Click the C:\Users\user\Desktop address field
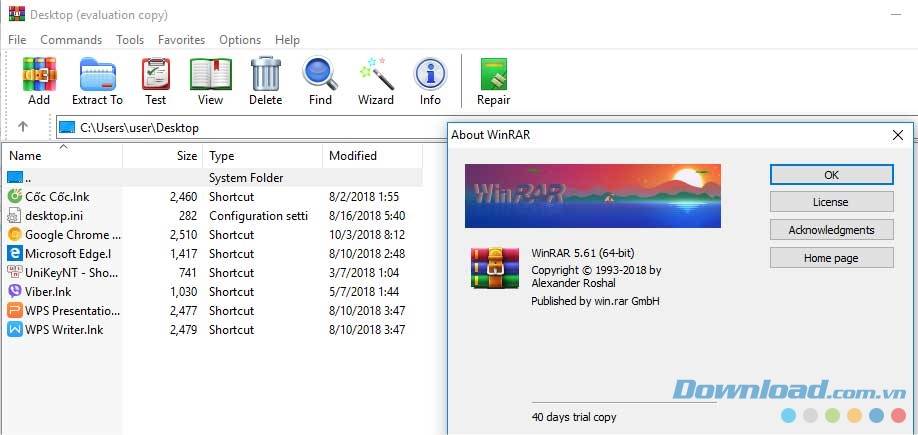The width and height of the screenshot is (918, 435). coord(252,127)
